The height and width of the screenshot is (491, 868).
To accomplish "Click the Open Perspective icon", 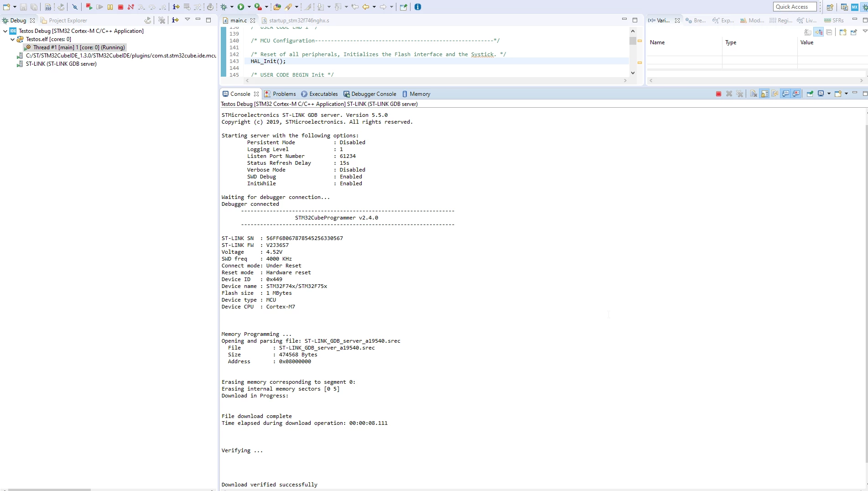I will click(830, 7).
